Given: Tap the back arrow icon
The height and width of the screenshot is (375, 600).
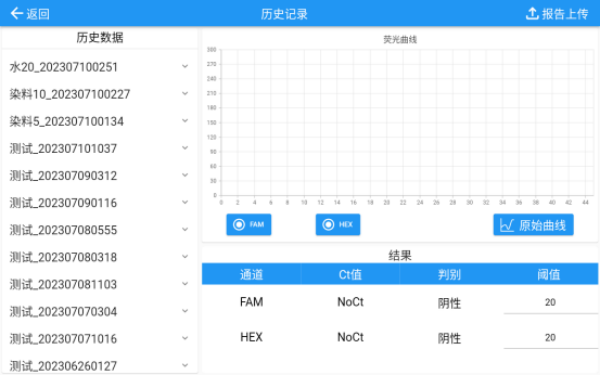Looking at the screenshot, I should click(x=17, y=13).
